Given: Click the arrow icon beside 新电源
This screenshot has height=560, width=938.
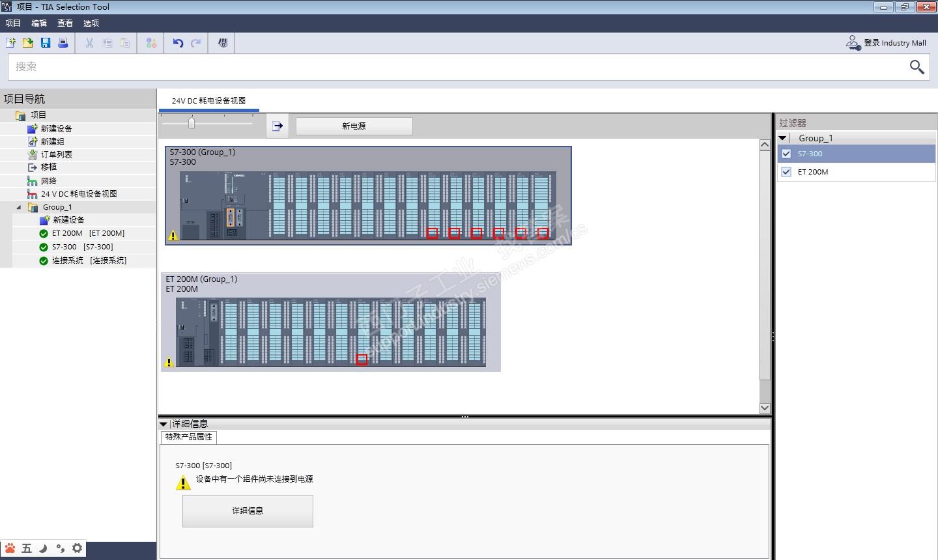Looking at the screenshot, I should (277, 126).
